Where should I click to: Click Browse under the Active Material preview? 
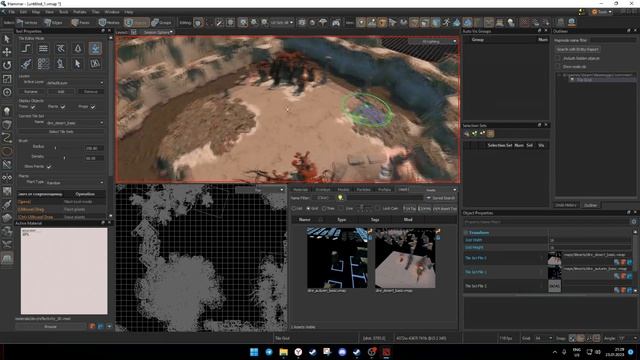tap(51, 327)
